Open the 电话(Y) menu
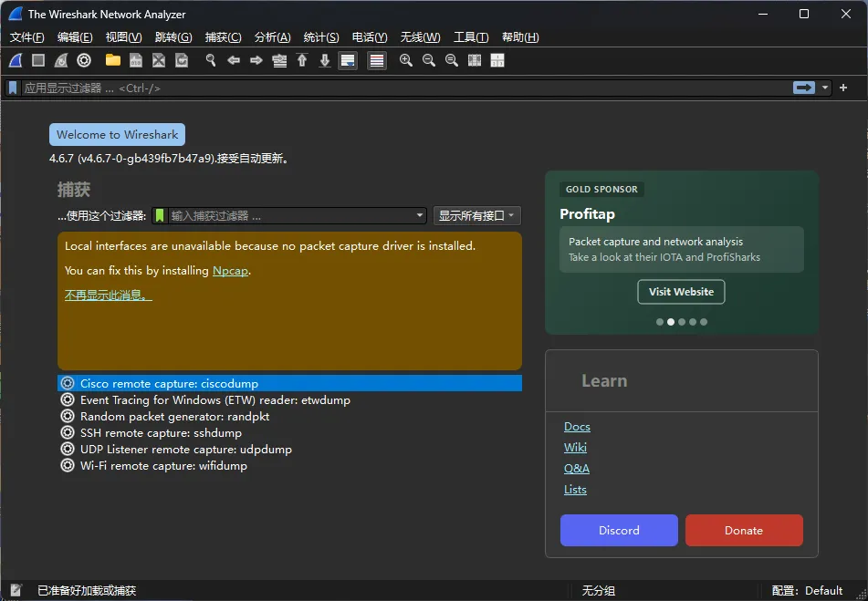The width and height of the screenshot is (868, 601). 370,37
